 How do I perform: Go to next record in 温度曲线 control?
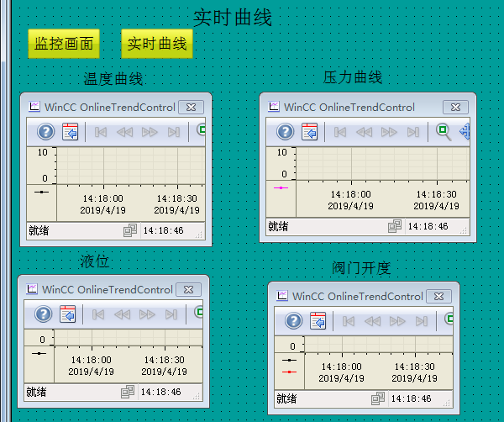click(x=150, y=132)
